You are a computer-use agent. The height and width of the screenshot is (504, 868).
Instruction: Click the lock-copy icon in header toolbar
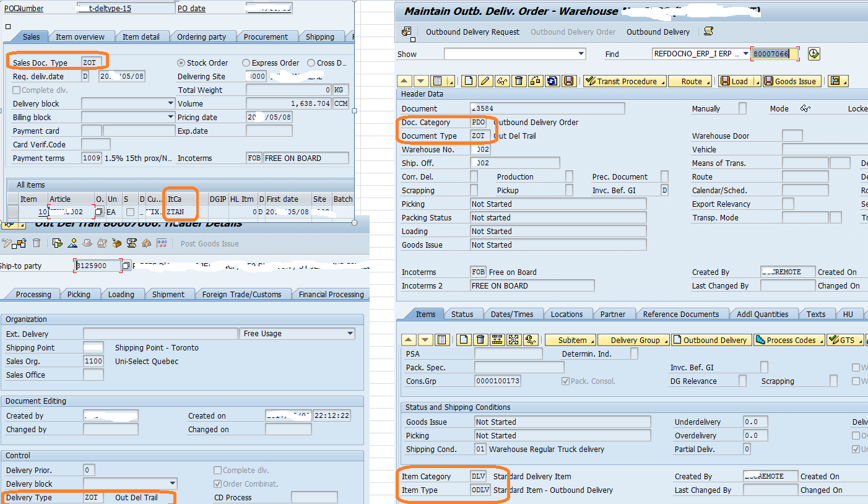point(536,81)
